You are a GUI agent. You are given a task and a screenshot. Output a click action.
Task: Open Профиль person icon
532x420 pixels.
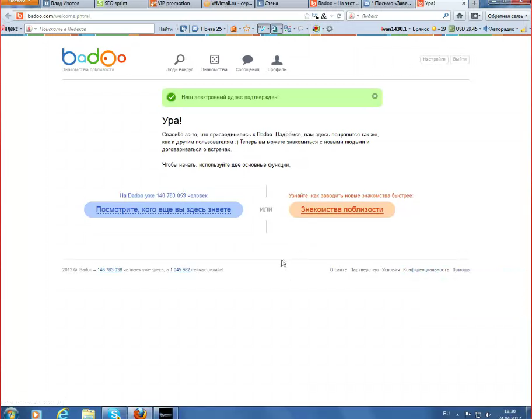click(277, 60)
